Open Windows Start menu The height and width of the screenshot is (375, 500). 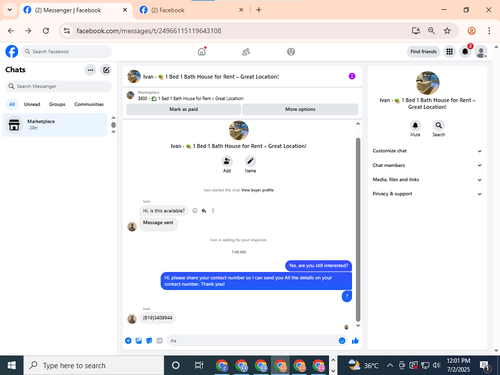pyautogui.click(x=12, y=366)
